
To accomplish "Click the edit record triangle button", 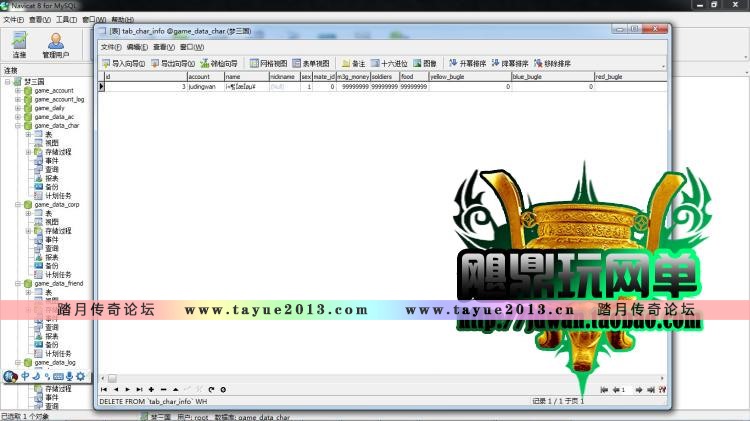I will pyautogui.click(x=176, y=389).
